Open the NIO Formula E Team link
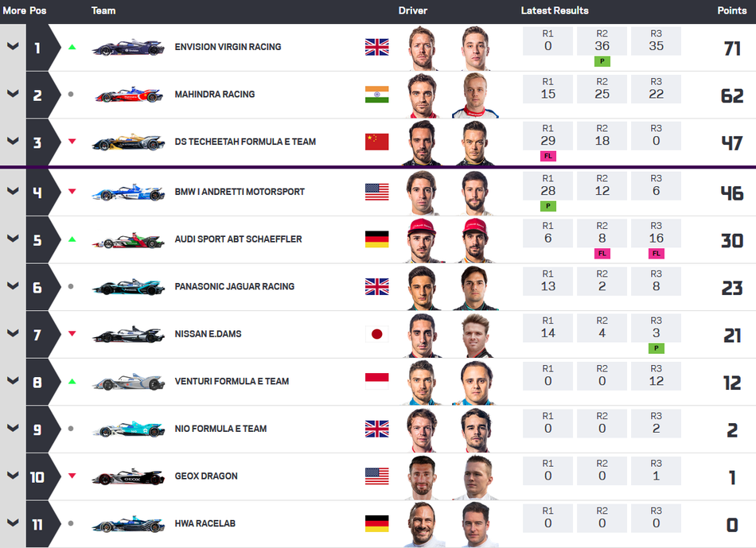Viewport: 756px width, 548px height. coord(220,429)
